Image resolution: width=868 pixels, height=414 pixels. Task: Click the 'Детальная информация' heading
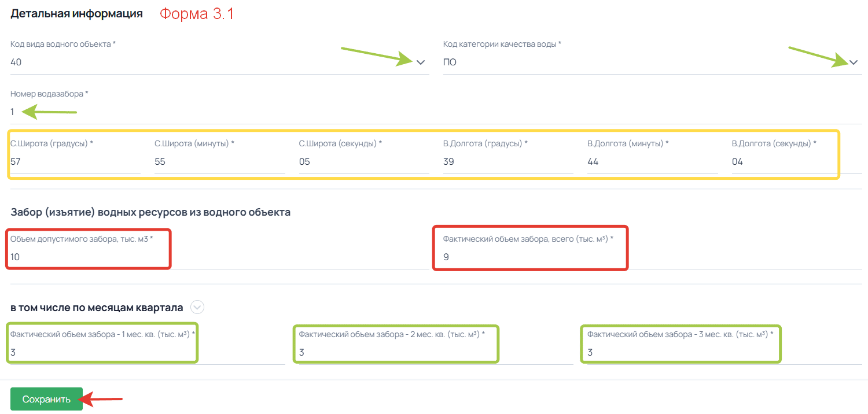[76, 14]
